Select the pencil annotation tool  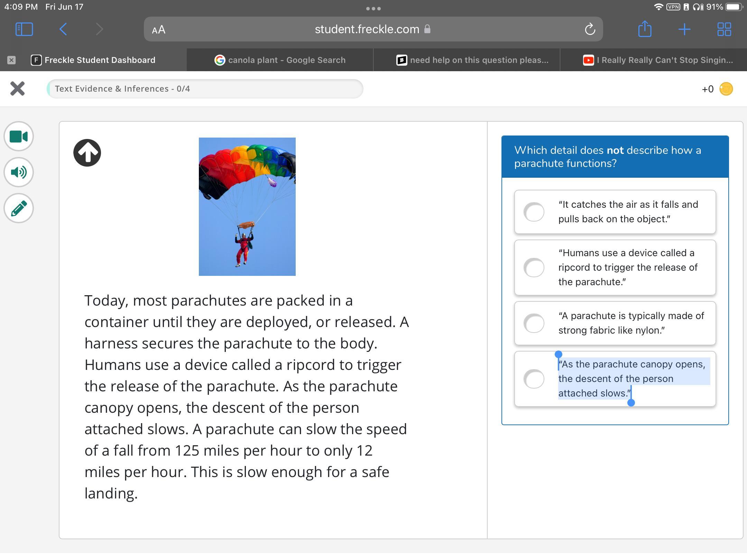[x=19, y=208]
